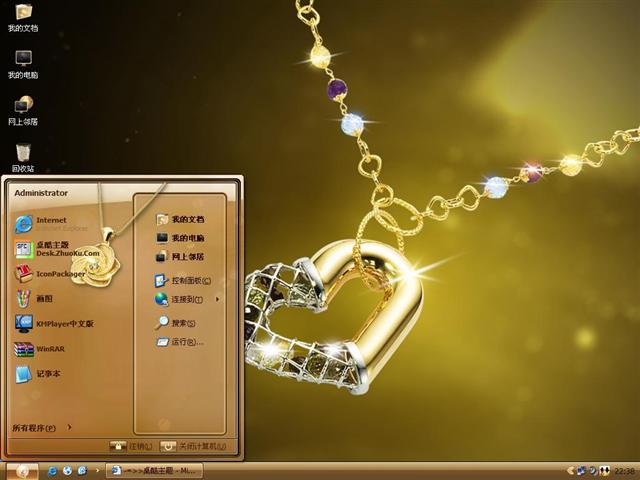
Task: Click the globe browser icon in quick launch
Action: pyautogui.click(x=67, y=471)
